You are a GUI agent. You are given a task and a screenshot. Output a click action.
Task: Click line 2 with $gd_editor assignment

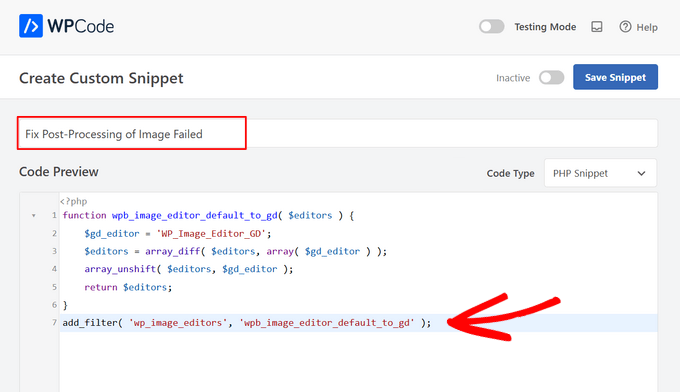tap(178, 234)
